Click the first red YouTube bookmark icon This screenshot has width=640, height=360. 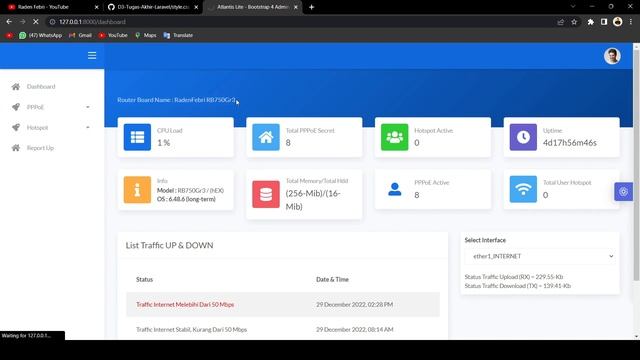[9, 36]
